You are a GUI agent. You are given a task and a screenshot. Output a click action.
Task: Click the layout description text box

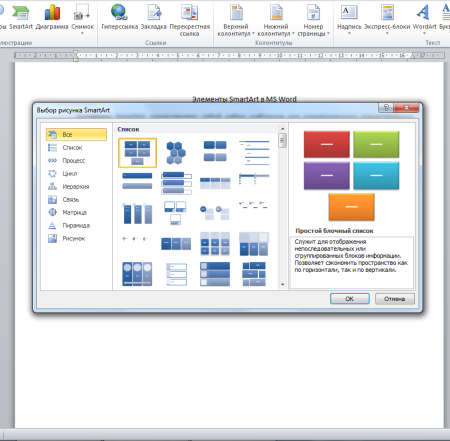pos(352,262)
